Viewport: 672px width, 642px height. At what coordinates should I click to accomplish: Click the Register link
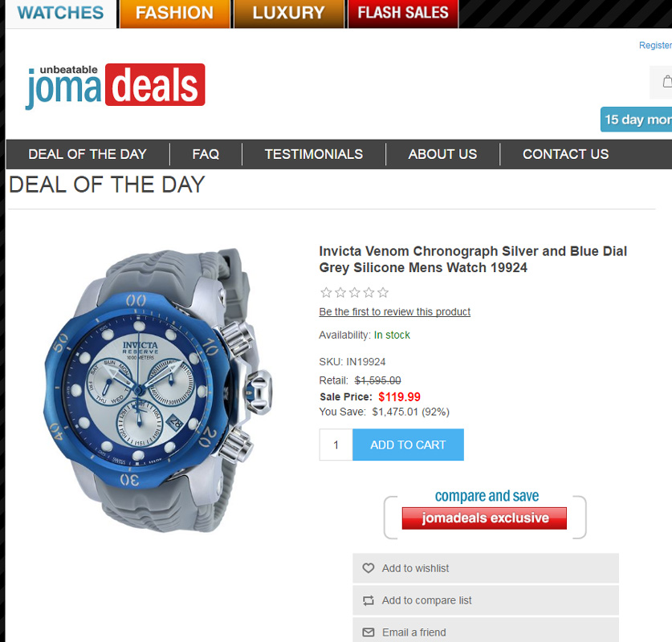coord(655,46)
